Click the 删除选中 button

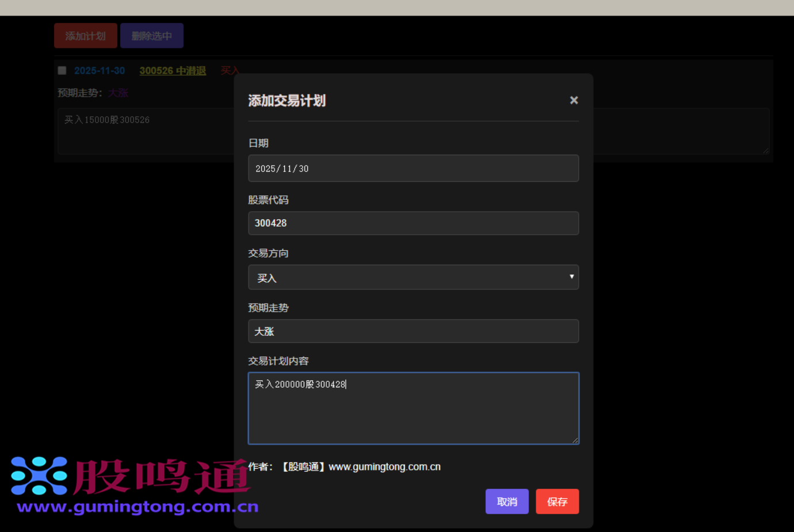pos(151,35)
